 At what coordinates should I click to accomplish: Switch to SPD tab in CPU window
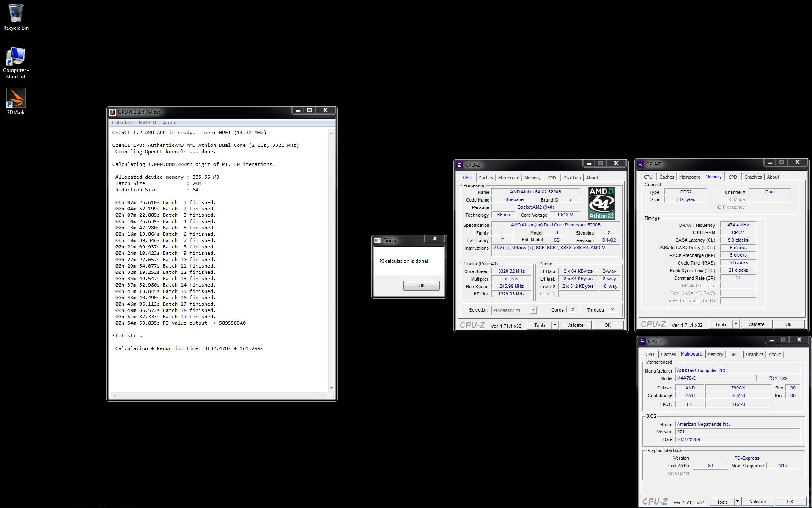coord(551,178)
